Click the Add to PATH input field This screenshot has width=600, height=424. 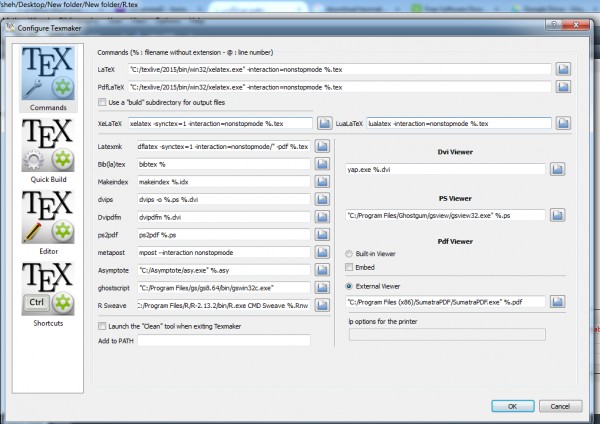point(223,341)
